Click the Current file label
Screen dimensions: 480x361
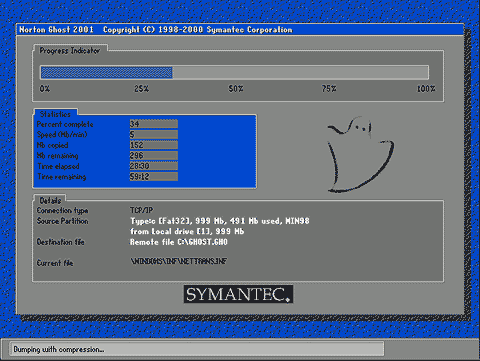pyautogui.click(x=55, y=263)
